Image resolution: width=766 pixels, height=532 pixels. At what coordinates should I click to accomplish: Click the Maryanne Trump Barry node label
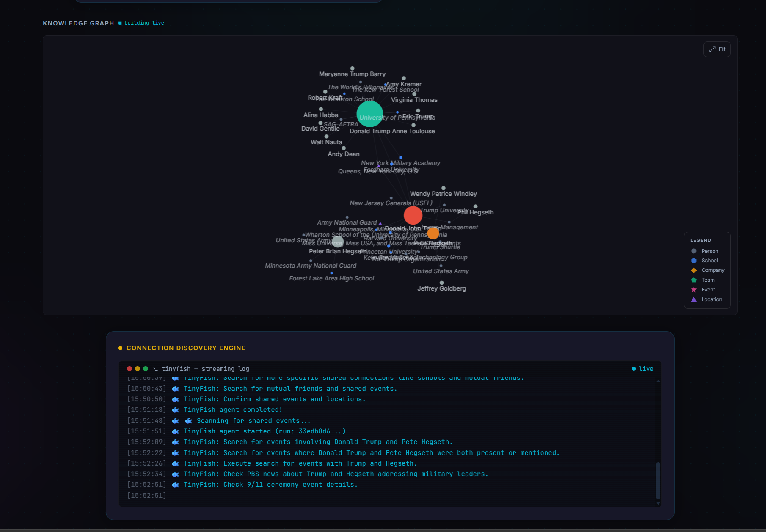pyautogui.click(x=352, y=74)
